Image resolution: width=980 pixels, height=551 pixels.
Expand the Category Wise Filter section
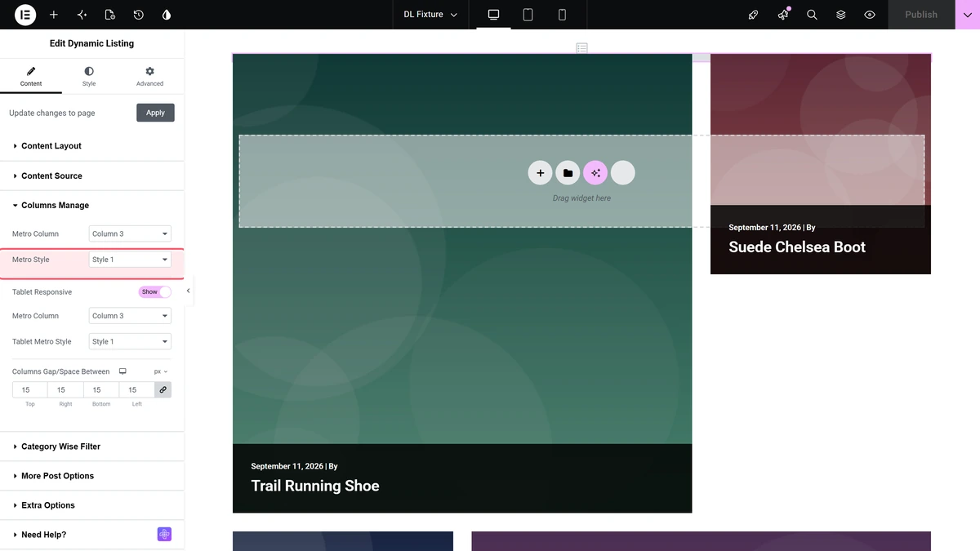[92, 447]
